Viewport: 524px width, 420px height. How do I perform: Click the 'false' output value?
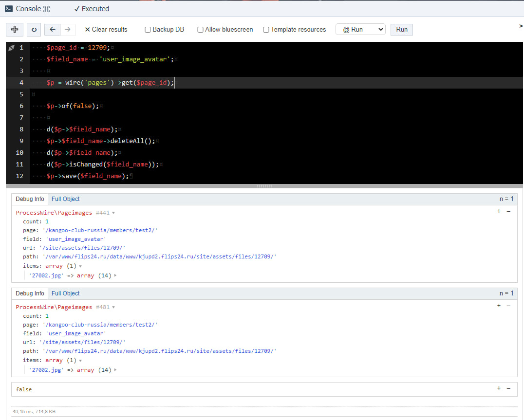[24, 389]
